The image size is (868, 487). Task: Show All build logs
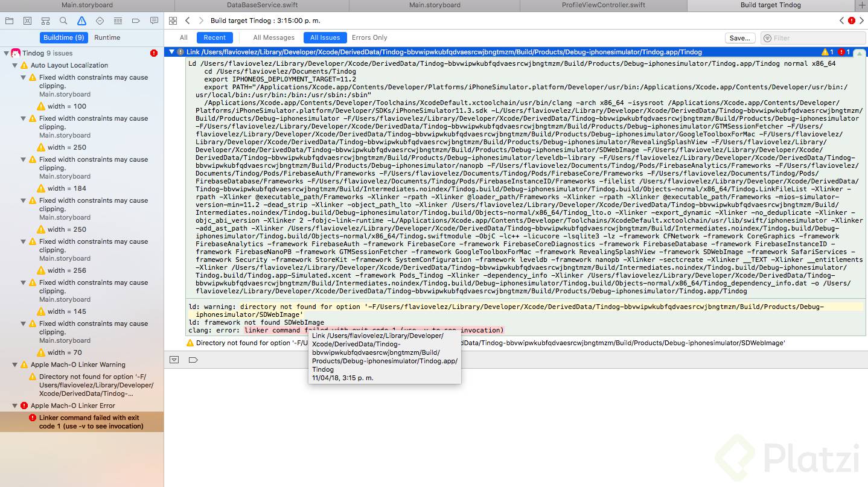(x=183, y=37)
